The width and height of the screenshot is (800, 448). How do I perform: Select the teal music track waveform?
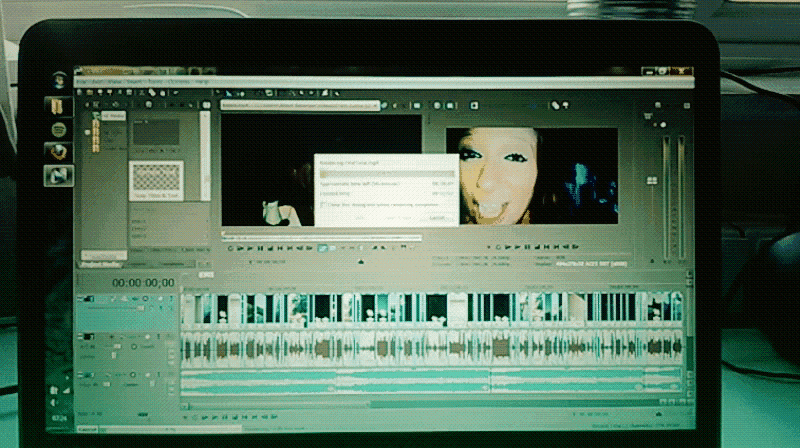431,382
